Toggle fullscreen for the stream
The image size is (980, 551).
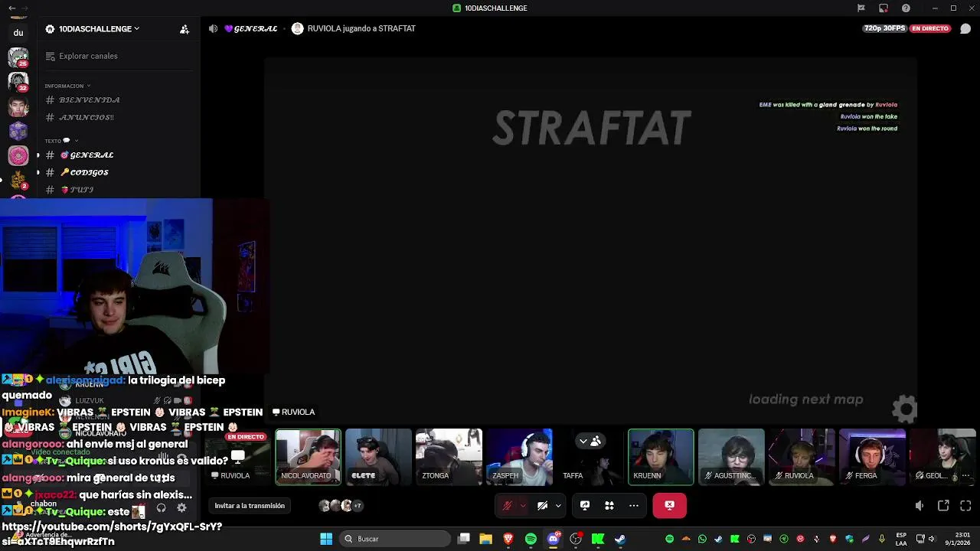(965, 506)
